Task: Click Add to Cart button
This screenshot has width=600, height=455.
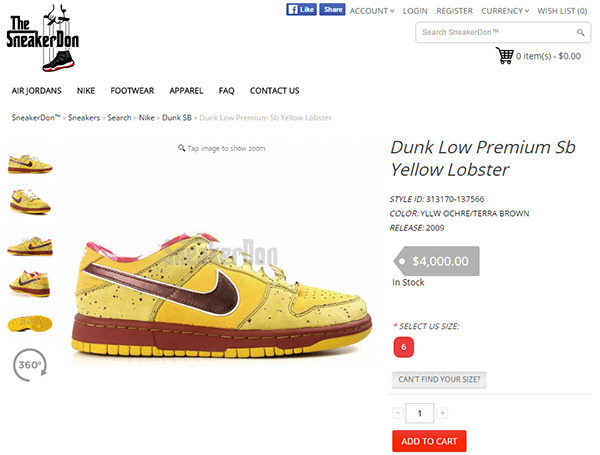Action: point(429,441)
